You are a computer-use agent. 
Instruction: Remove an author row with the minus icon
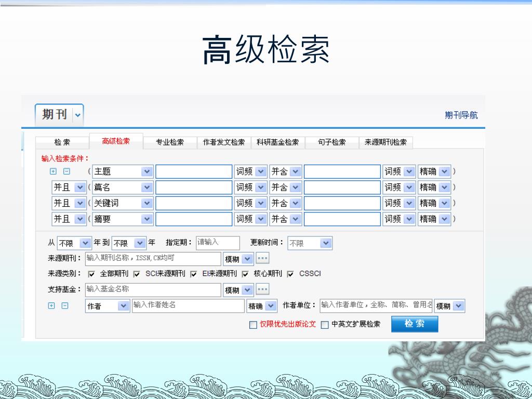click(65, 305)
